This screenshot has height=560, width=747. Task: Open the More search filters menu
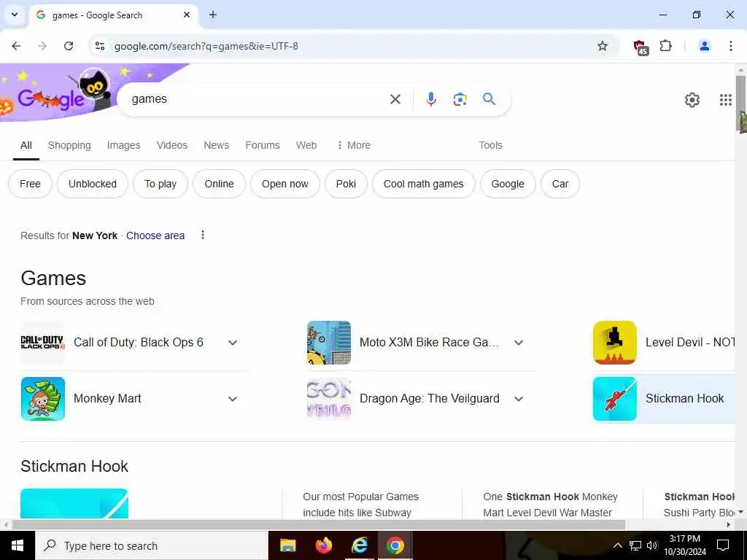354,145
